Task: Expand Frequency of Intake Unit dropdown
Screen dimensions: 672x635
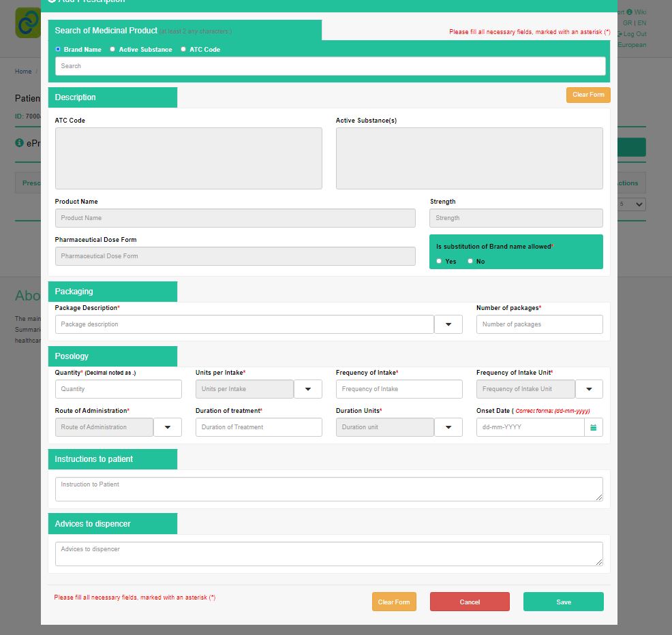Action: pyautogui.click(x=589, y=389)
